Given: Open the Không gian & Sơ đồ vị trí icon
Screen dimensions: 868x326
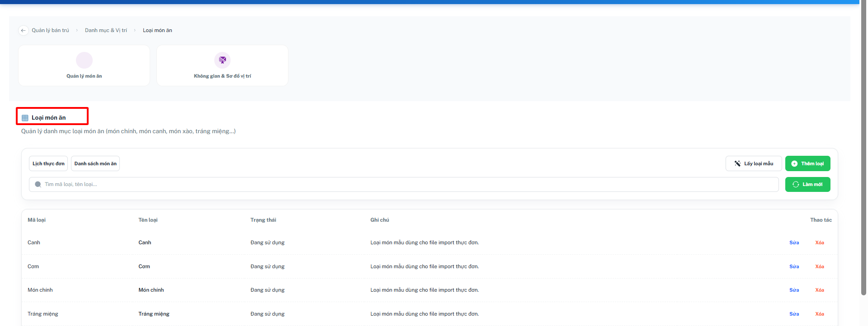Looking at the screenshot, I should [222, 60].
